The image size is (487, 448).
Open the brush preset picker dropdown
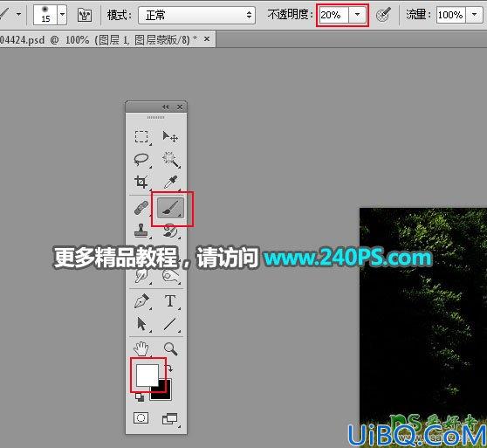[63, 15]
